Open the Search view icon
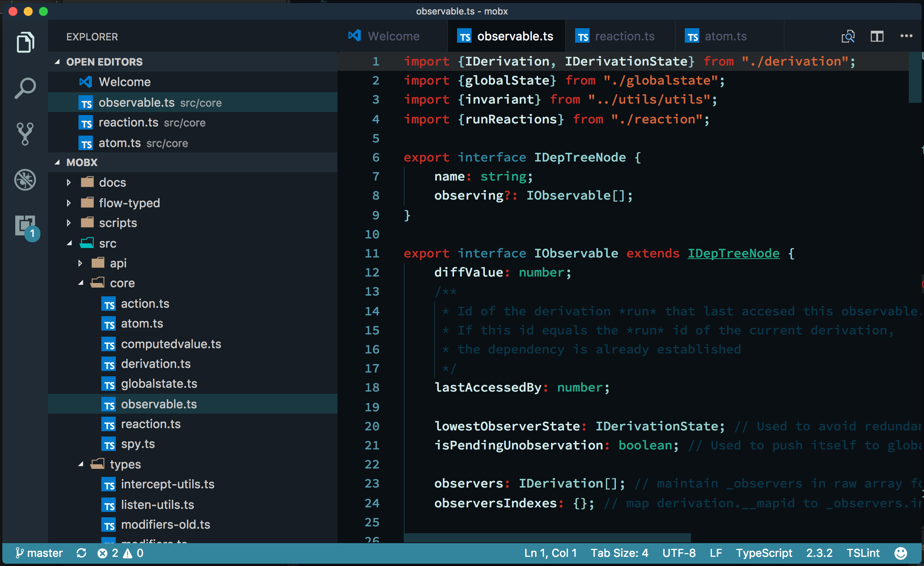 pos(25,88)
